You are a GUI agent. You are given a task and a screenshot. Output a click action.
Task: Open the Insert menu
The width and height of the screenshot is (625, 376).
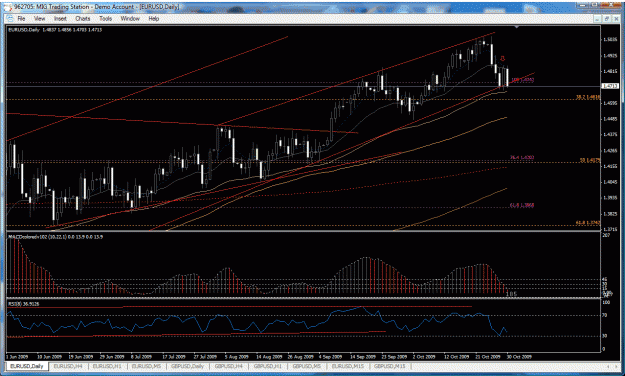(x=60, y=19)
